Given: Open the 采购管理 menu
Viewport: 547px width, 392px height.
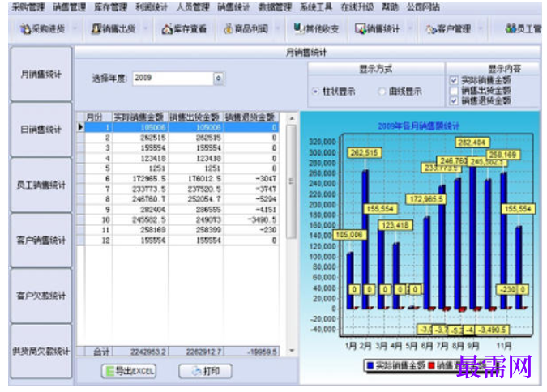Looking at the screenshot, I should coord(28,7).
